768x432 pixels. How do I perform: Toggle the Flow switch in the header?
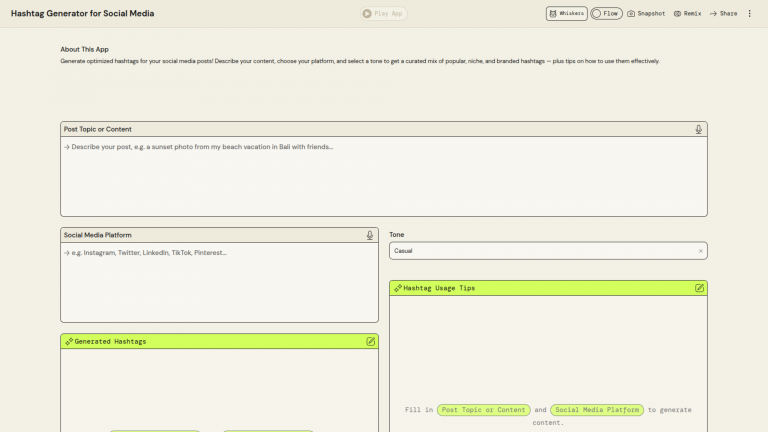[606, 14]
